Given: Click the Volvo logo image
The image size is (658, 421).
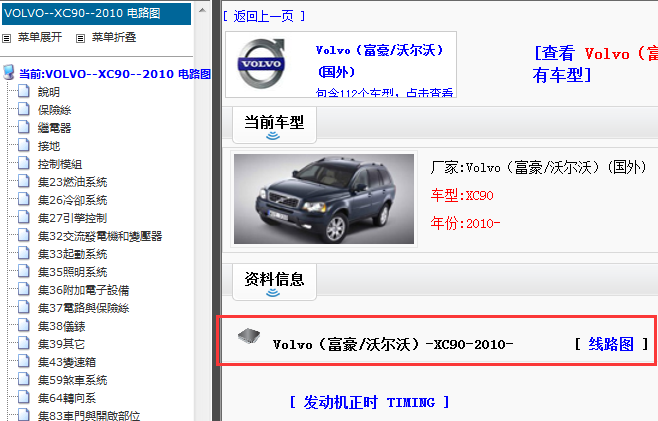Looking at the screenshot, I should point(261,64).
